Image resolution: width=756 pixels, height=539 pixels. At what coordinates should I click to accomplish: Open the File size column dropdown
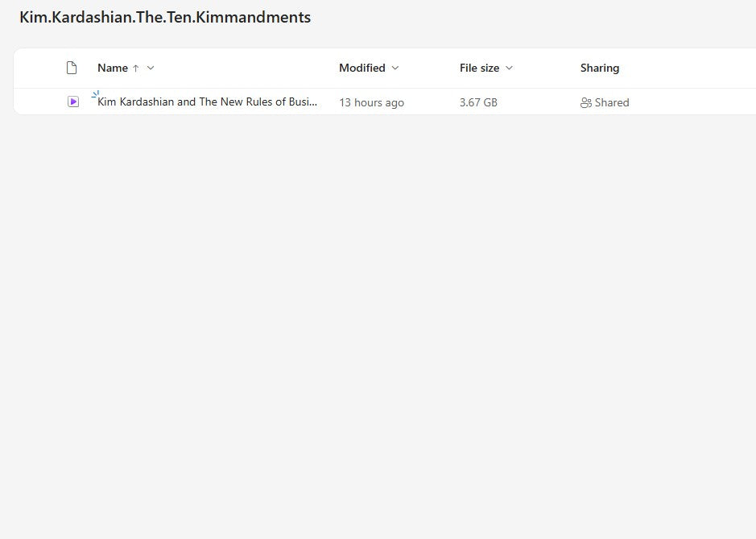pos(509,68)
